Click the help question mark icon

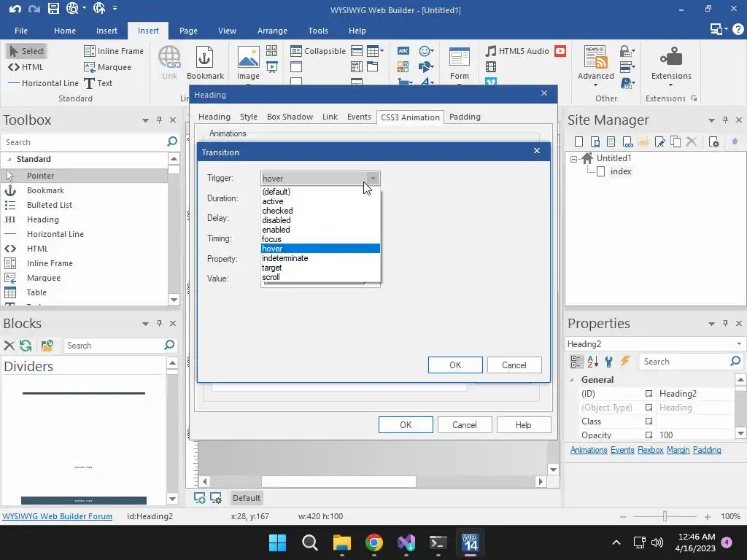738,29
